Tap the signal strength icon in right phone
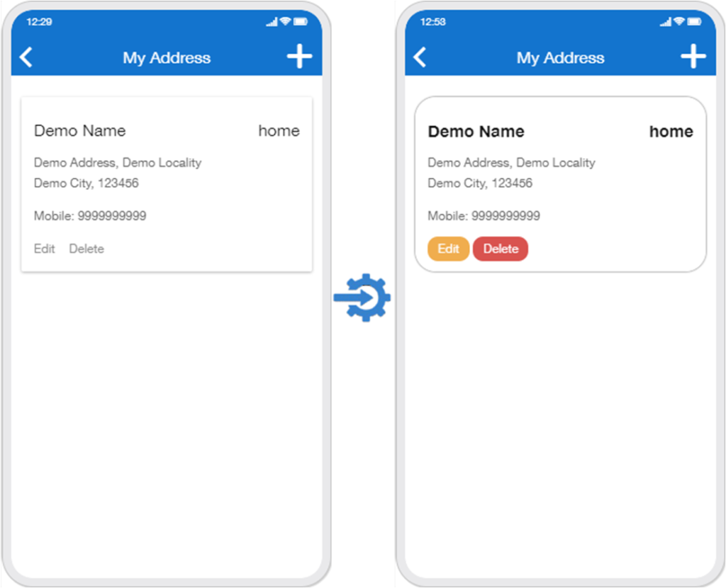Image resolution: width=726 pixels, height=588 pixels. 665,22
